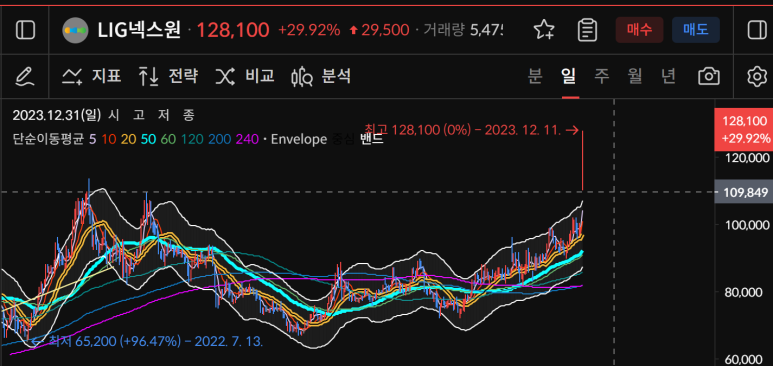Image resolution: width=773 pixels, height=366 pixels.
Task: Click the 최고 128,100 high marker label
Action: tap(472, 130)
